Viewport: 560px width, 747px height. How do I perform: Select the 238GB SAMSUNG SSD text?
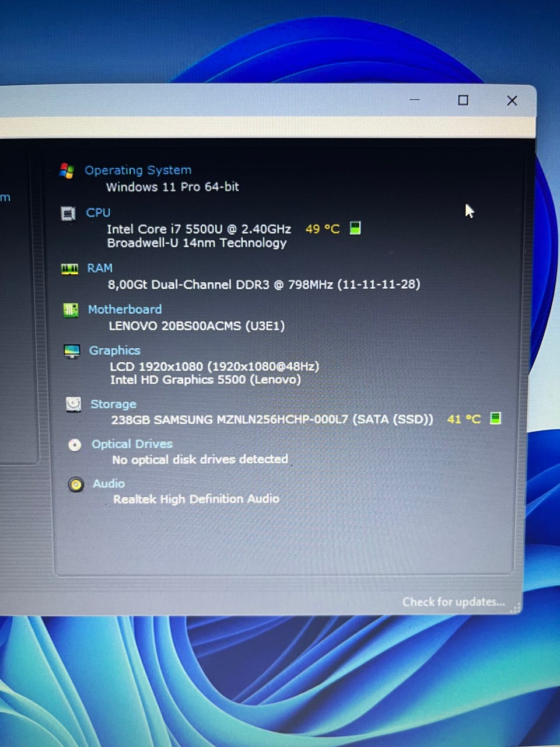click(x=272, y=419)
